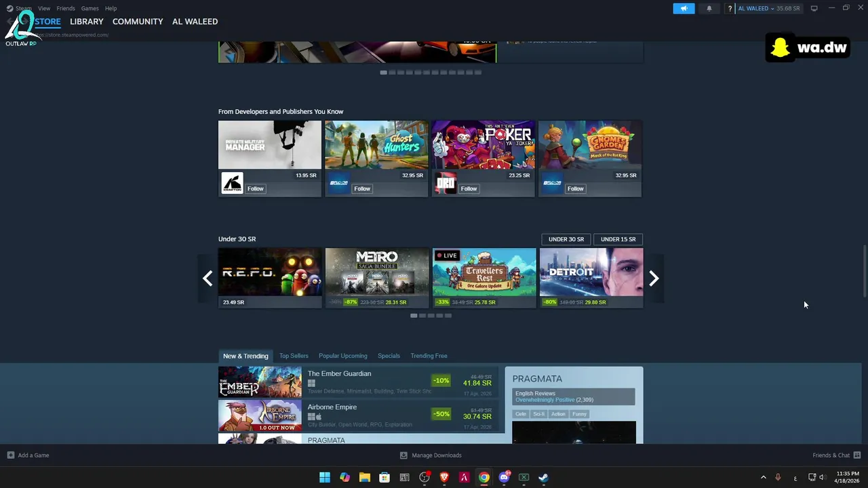Click the UNDER 30 SR button
This screenshot has height=488, width=868.
coord(566,239)
